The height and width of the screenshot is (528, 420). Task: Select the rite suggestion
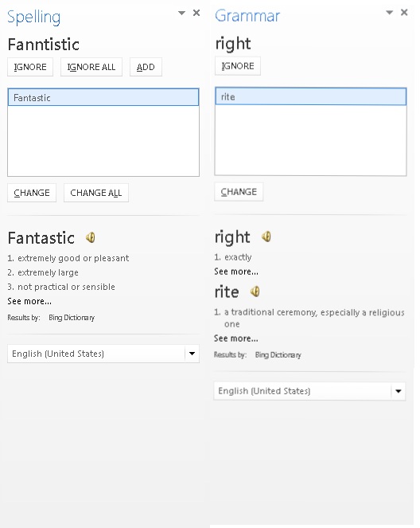pyautogui.click(x=311, y=96)
